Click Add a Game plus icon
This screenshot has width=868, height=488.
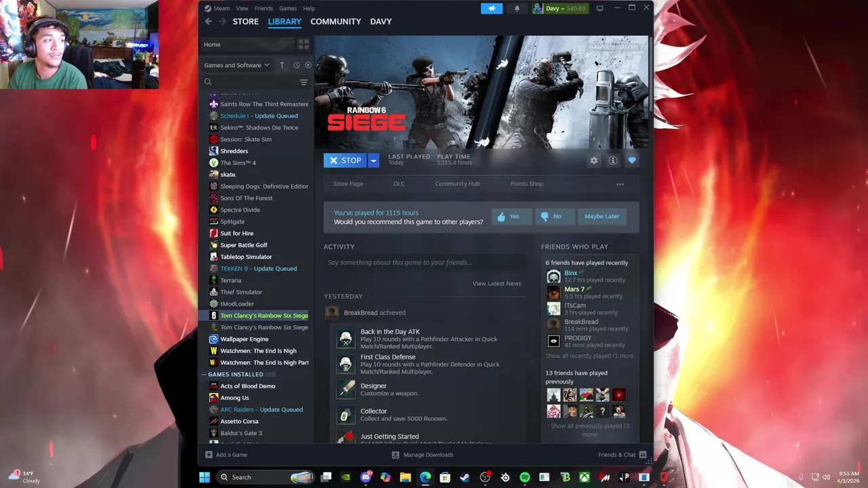click(209, 455)
